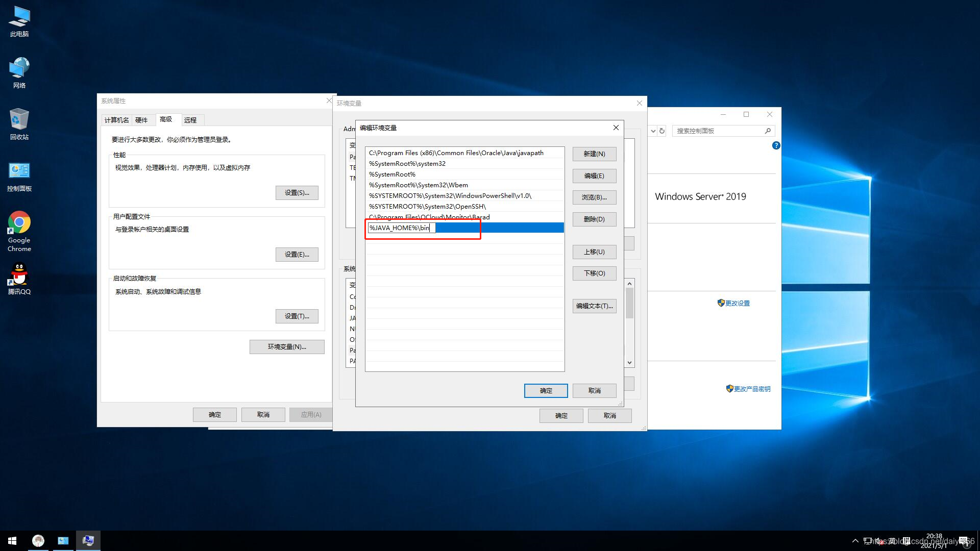The height and width of the screenshot is (551, 980).
Task: Open This PC desktop icon
Action: coord(19,17)
